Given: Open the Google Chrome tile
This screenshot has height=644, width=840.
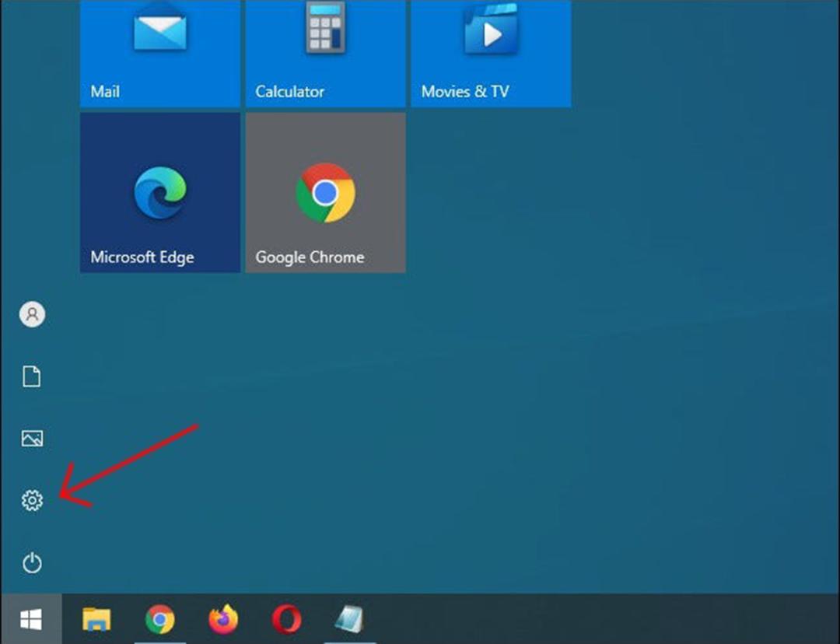Looking at the screenshot, I should pyautogui.click(x=325, y=192).
